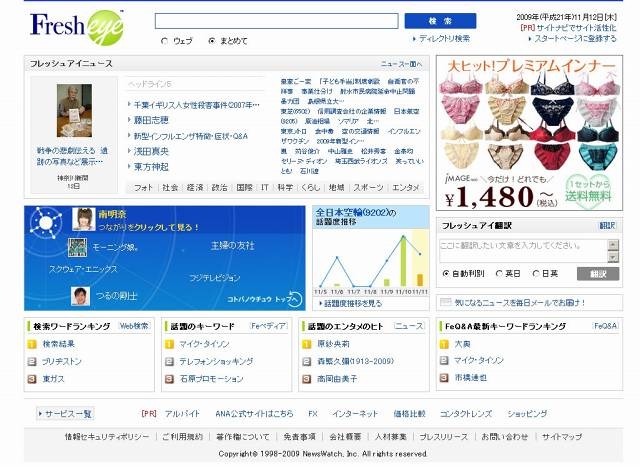Open フジテレビジョン in the connection map
640x467 pixels.
tap(214, 278)
